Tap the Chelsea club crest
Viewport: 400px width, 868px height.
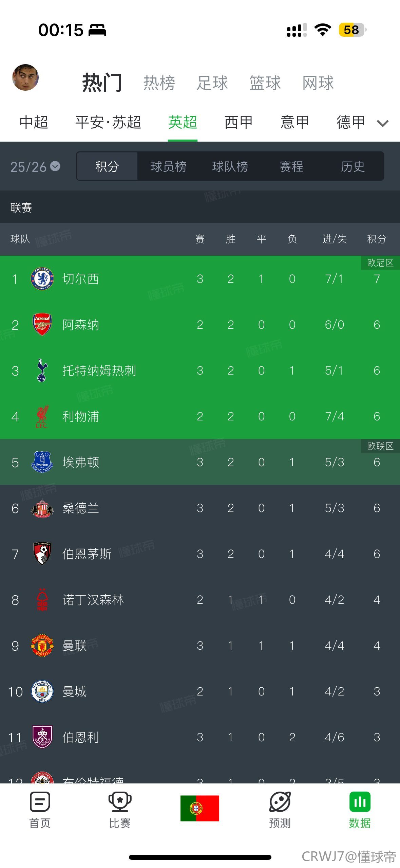click(x=42, y=279)
